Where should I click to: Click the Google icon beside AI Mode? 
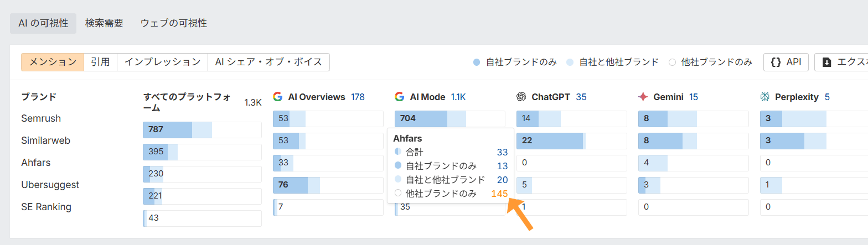click(x=400, y=97)
